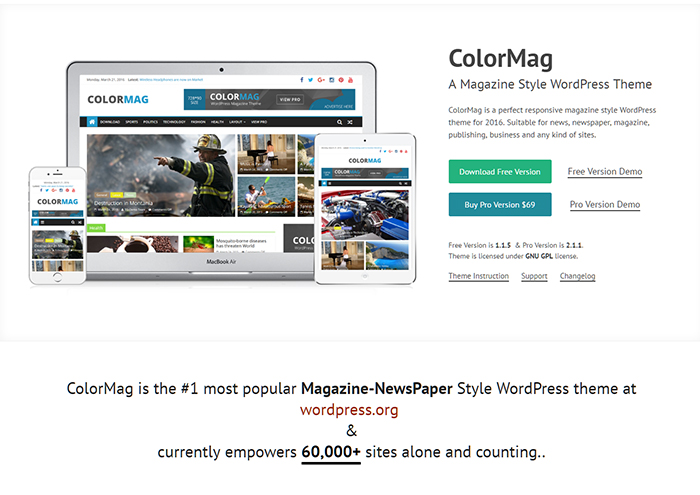Click the YouTube icon in laptop mockup
The image size is (700, 495).
point(350,80)
